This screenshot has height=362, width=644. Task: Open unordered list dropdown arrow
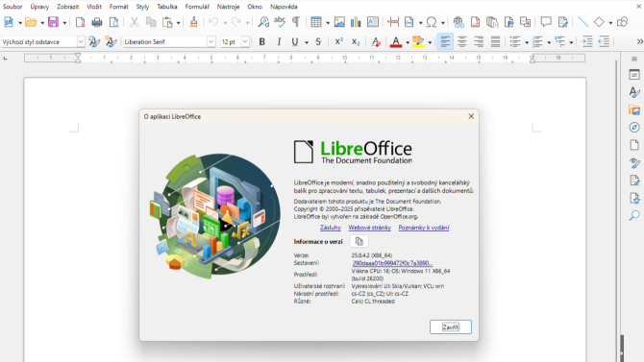pos(527,42)
